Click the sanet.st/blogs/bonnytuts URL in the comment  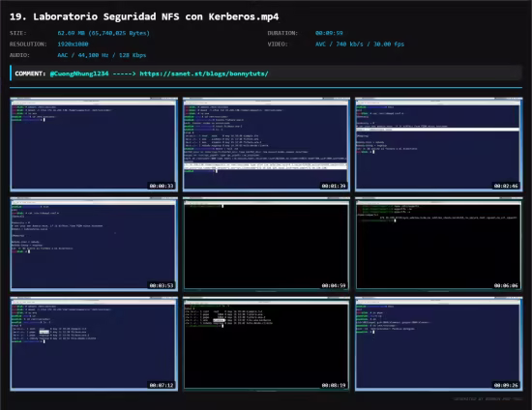[x=204, y=73]
